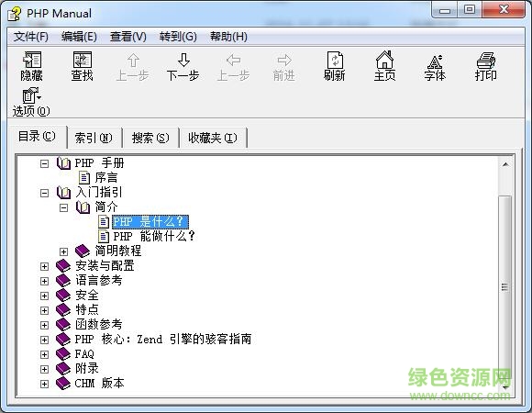Collapse the 简介 tree node
The width and height of the screenshot is (532, 413).
tap(63, 207)
